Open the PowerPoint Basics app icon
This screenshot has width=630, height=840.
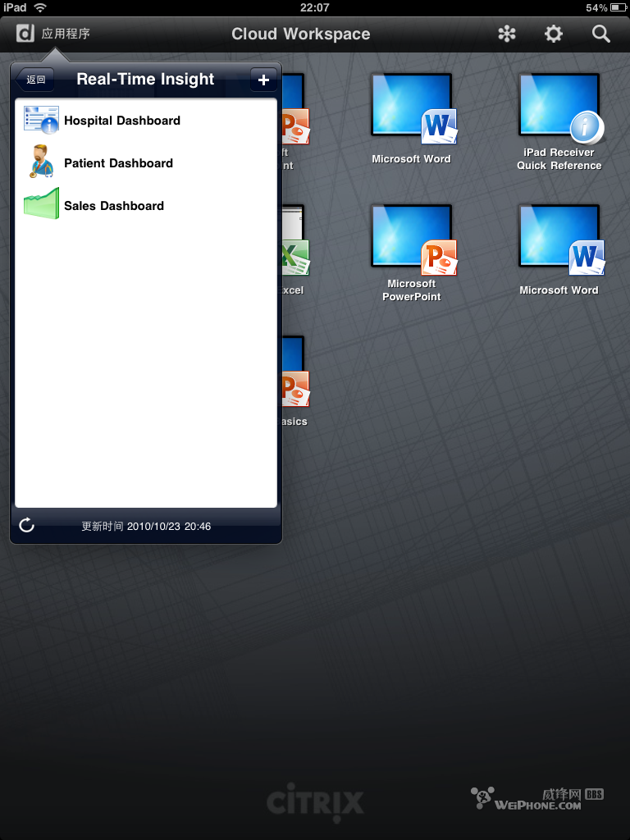[293, 377]
